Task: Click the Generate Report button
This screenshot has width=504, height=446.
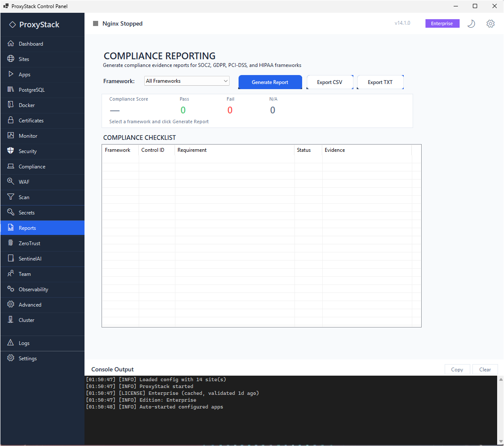Action: (x=270, y=82)
